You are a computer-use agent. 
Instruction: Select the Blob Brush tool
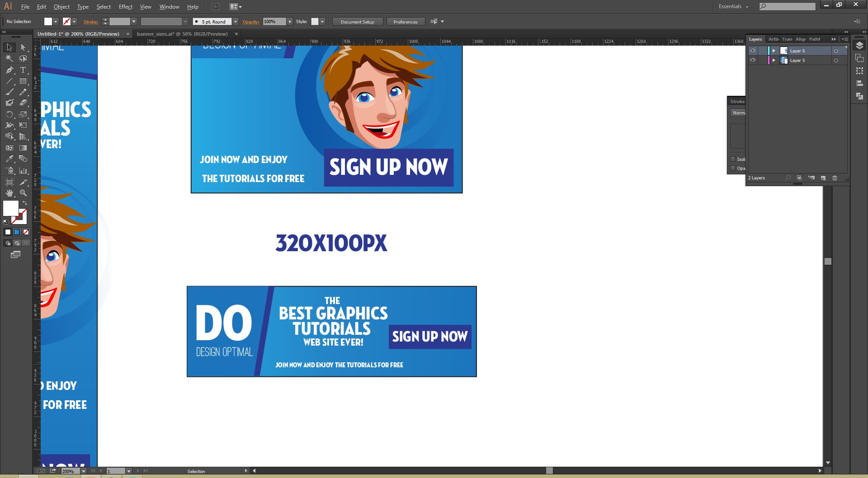(x=9, y=103)
